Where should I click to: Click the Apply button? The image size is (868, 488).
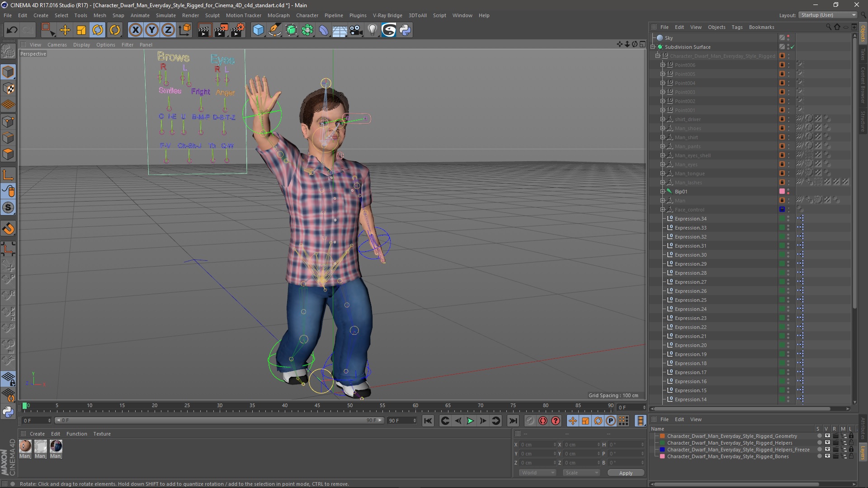coord(626,473)
